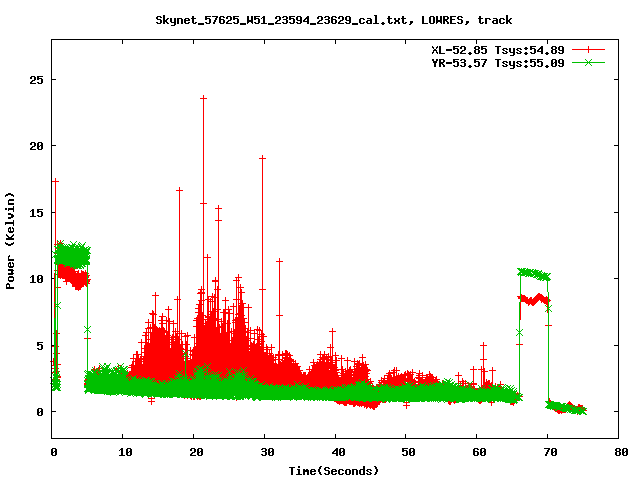The height and width of the screenshot is (480, 640).
Task: Click the red spike peak near 19 Kelvin at 30 seconds
Action: (x=262, y=158)
